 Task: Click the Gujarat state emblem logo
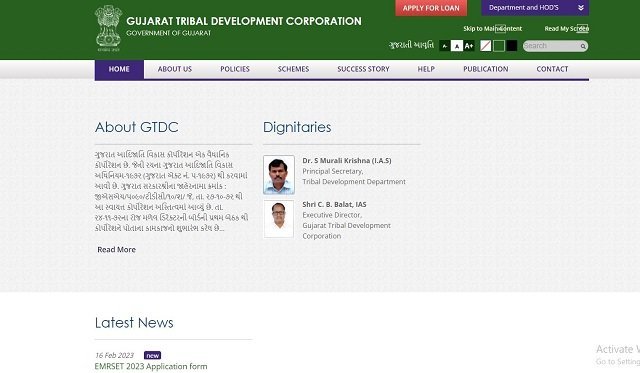click(108, 28)
